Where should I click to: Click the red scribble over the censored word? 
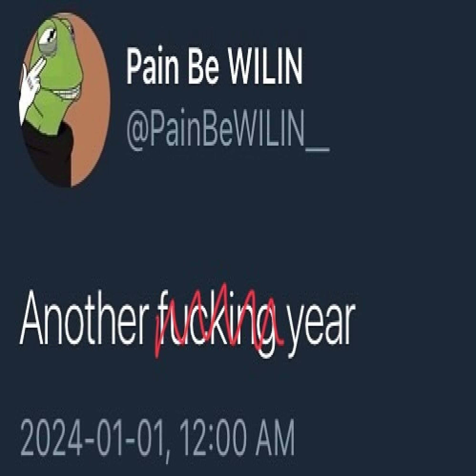[x=219, y=320]
